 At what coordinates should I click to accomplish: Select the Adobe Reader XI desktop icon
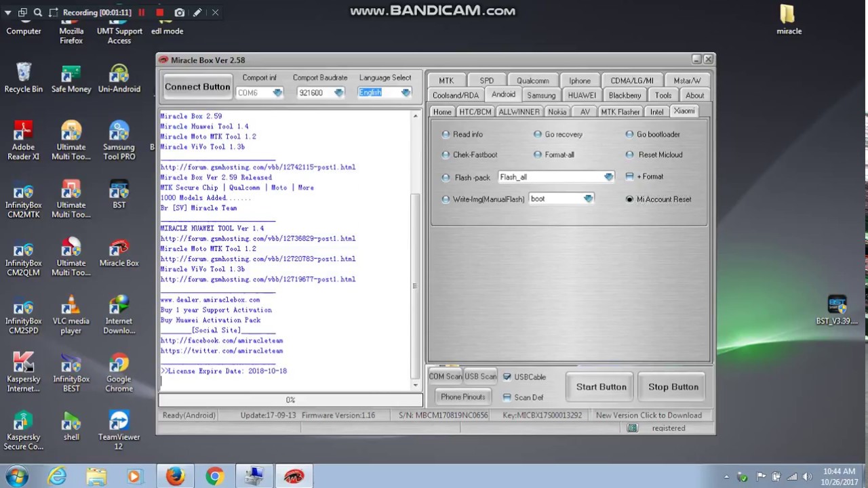click(24, 140)
